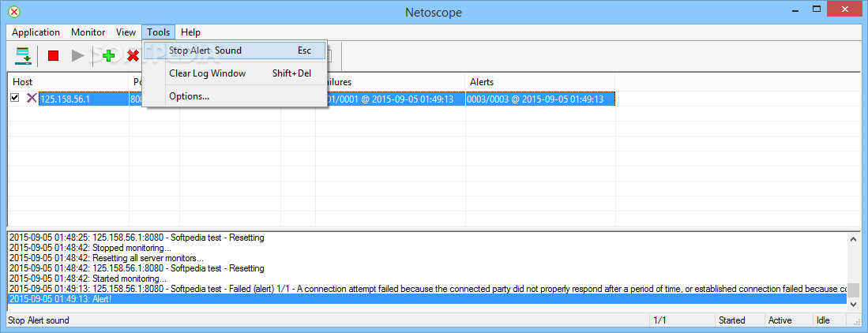
Task: Click the minimize-to-tray monitor icon in the toolbar
Action: (x=23, y=56)
